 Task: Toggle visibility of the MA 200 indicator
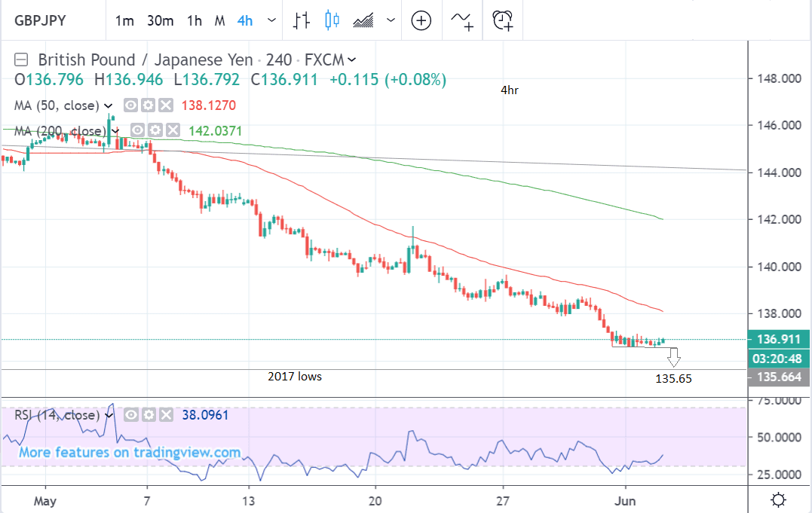point(136,130)
